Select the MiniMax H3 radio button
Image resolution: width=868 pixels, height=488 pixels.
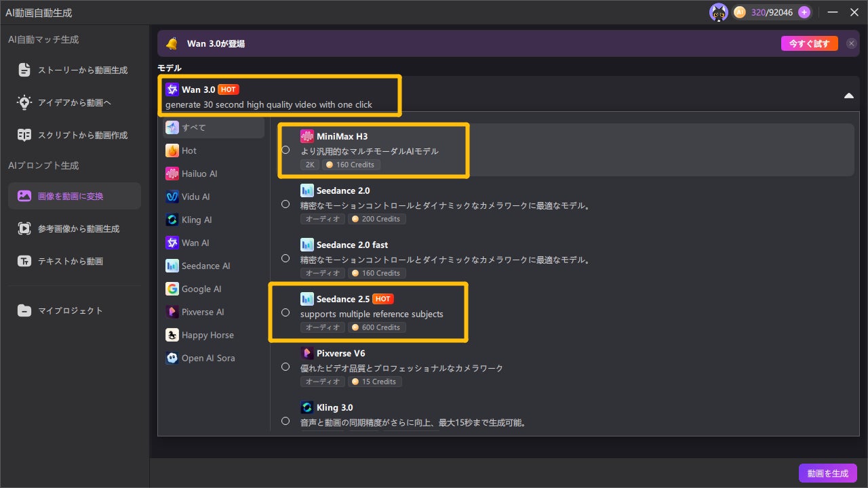[x=285, y=150]
